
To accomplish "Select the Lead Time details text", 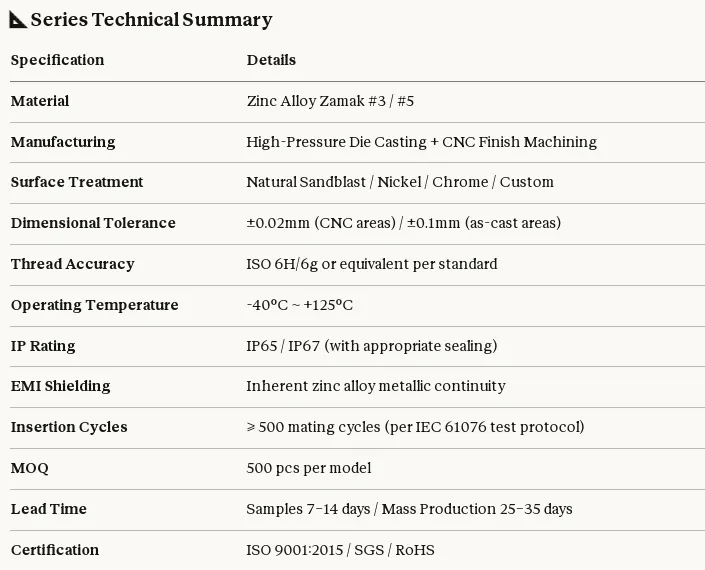I will pyautogui.click(x=409, y=509).
